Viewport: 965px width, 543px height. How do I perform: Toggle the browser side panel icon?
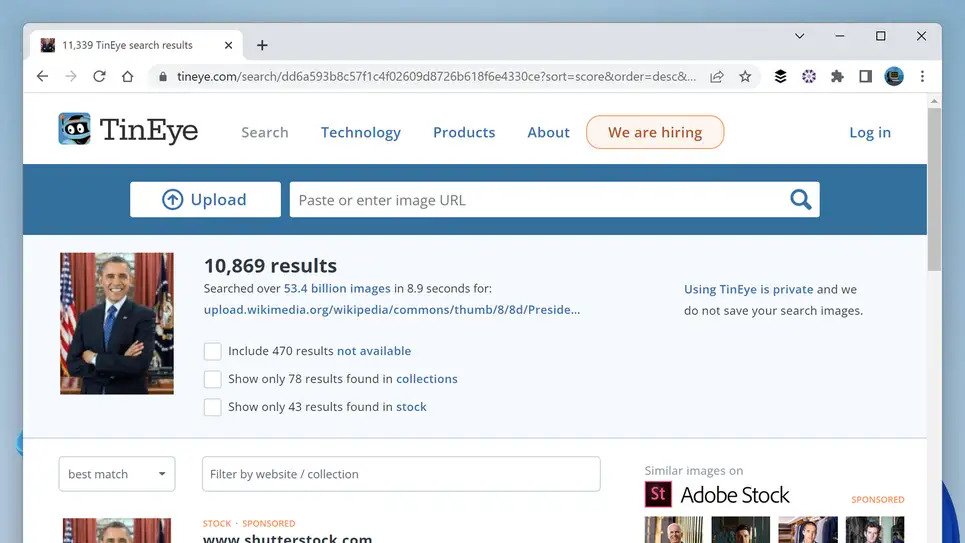coord(865,76)
